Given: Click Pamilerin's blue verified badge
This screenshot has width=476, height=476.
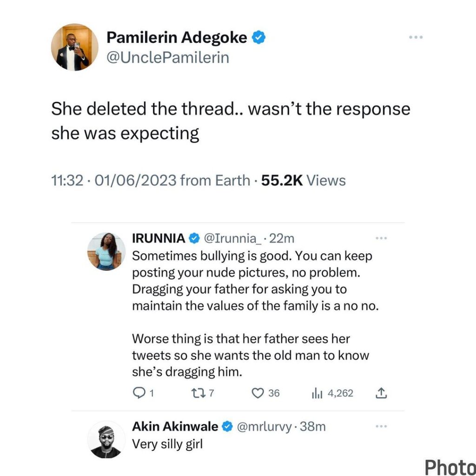Looking at the screenshot, I should click(x=258, y=38).
